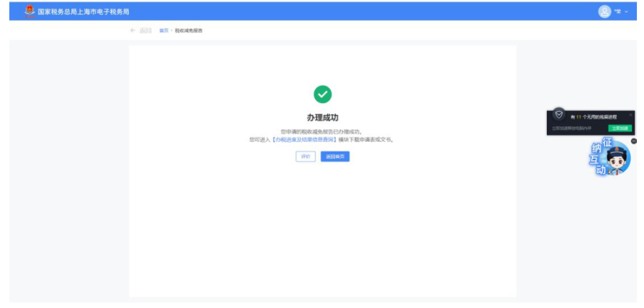
Task: Select 税收减免报告 breadcrumb item
Action: (188, 30)
